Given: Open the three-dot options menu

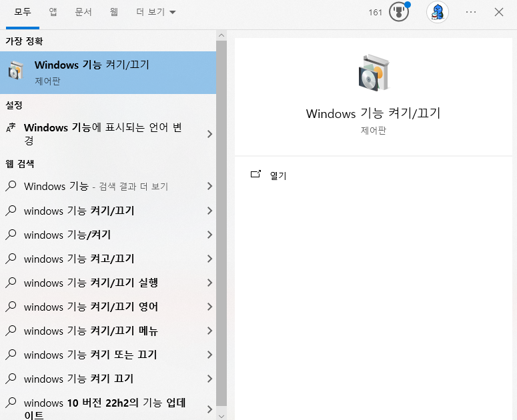Looking at the screenshot, I should [x=471, y=12].
